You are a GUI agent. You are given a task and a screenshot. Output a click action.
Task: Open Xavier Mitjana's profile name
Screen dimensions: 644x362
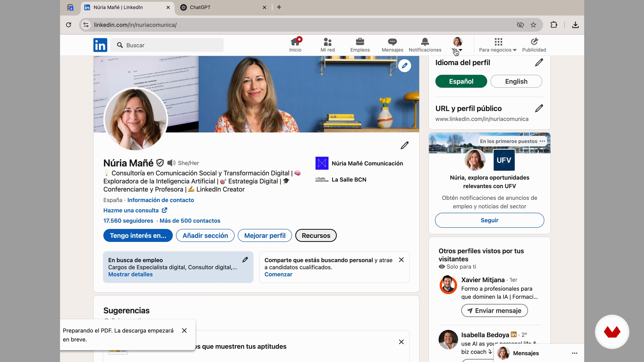pyautogui.click(x=483, y=280)
